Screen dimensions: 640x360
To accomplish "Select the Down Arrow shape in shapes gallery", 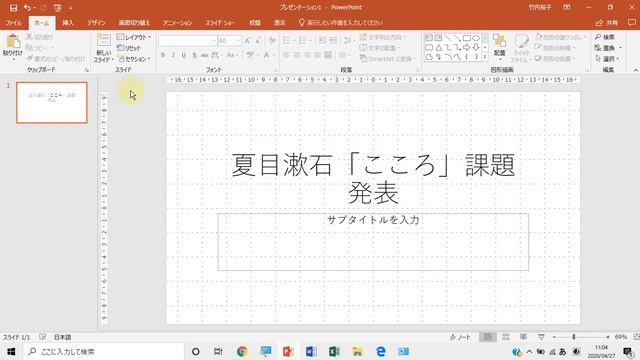I will pos(476,48).
